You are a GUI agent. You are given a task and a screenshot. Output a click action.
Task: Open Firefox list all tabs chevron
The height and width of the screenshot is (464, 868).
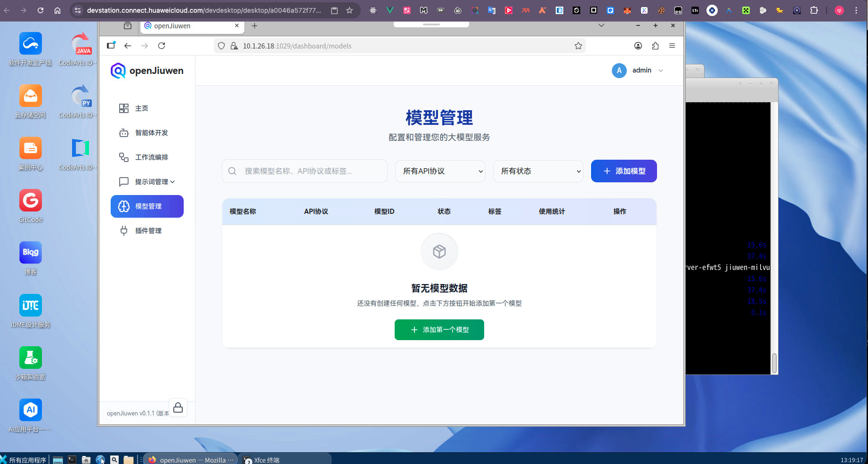[x=601, y=25]
